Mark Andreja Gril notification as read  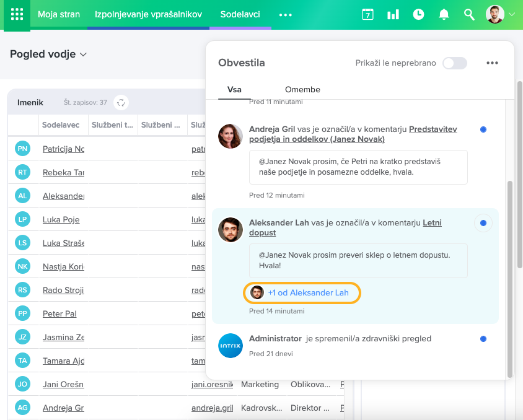483,129
